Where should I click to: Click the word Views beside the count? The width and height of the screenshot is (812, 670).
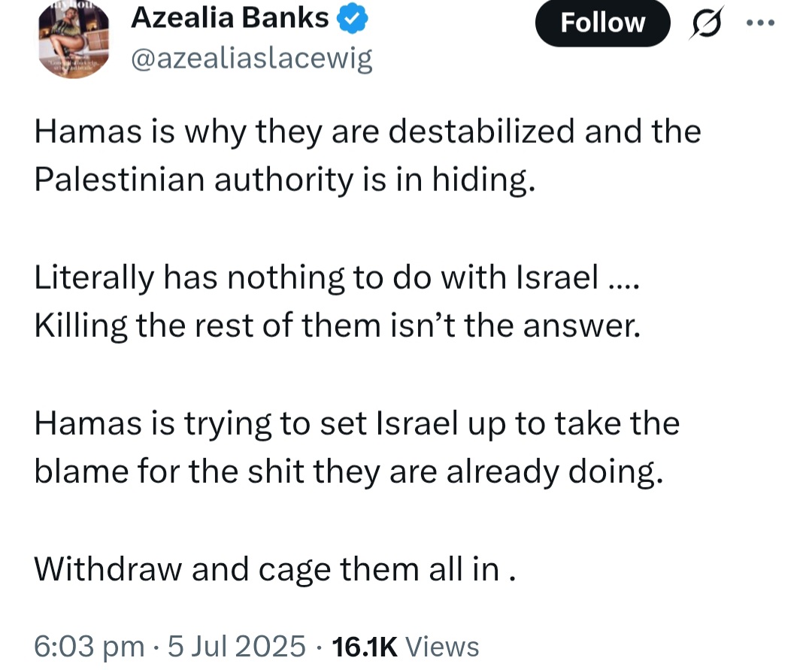coord(441,646)
